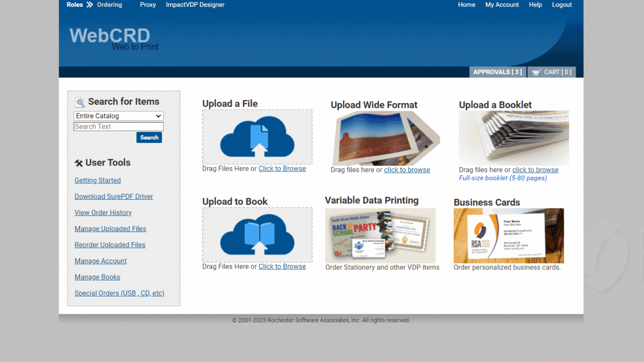The image size is (644, 362).
Task: Click Order Stationery and other VDP items
Action: 382,267
